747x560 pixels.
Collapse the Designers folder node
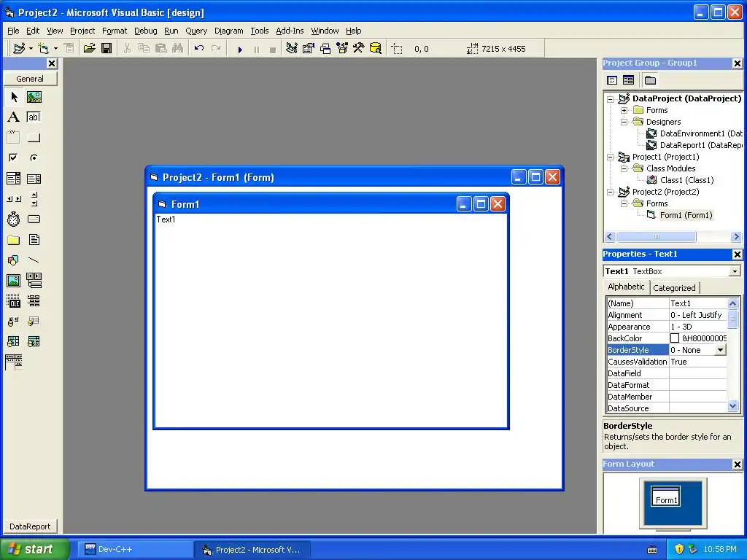pyautogui.click(x=624, y=122)
